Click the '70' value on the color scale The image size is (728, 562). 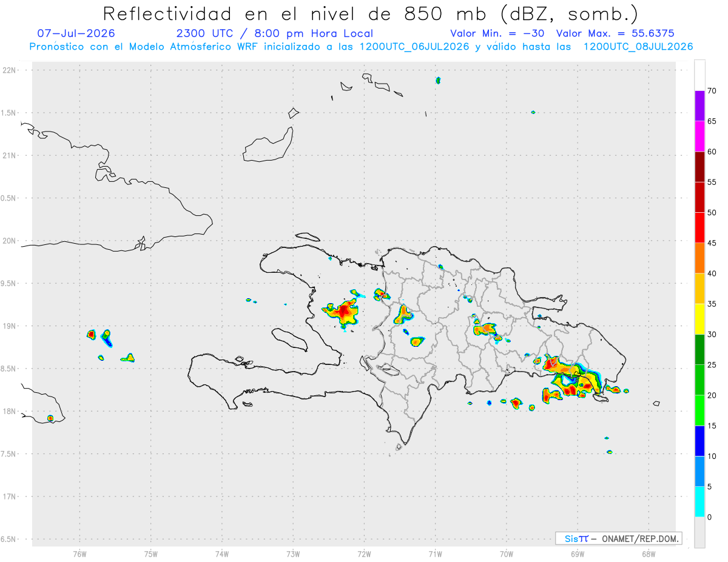click(x=712, y=91)
